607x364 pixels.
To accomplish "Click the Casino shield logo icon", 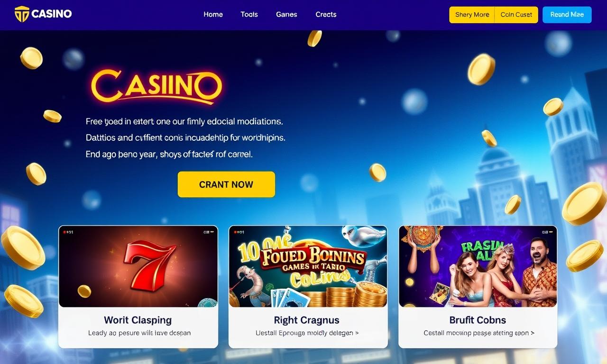I will 22,14.
